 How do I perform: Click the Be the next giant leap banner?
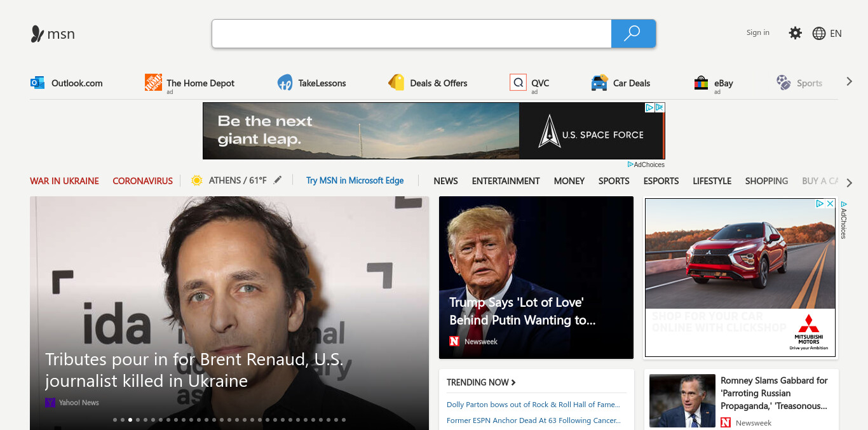361,131
